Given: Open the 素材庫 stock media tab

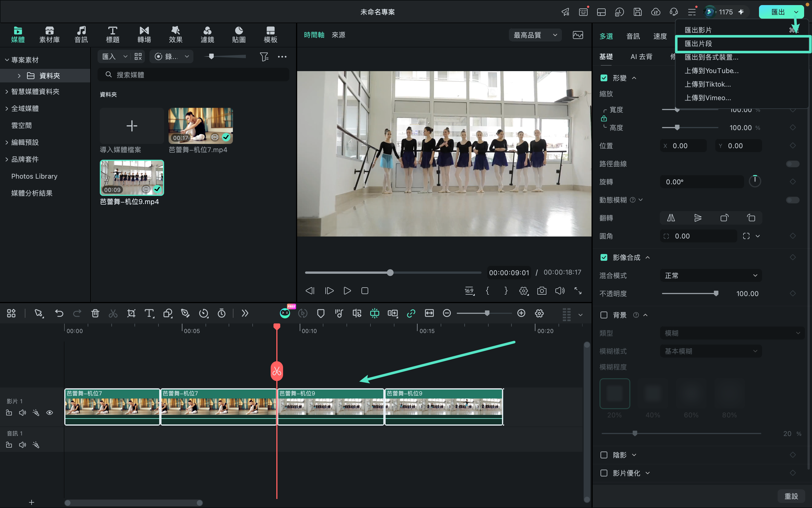Looking at the screenshot, I should 49,35.
